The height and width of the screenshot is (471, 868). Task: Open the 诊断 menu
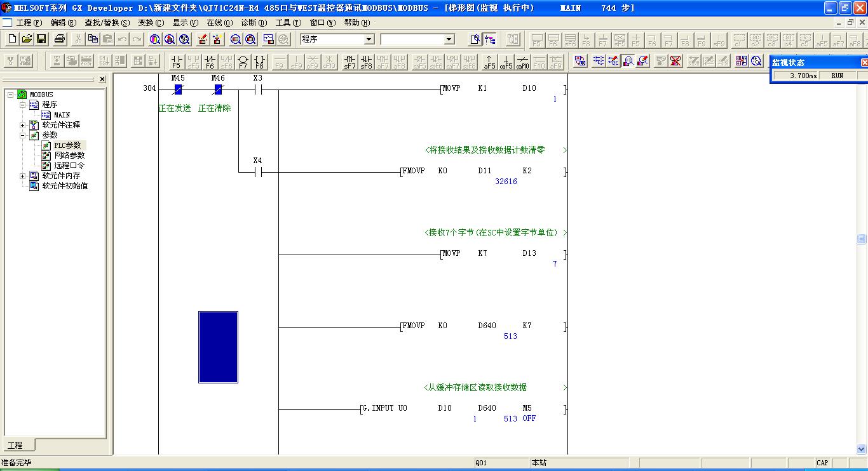coord(253,22)
